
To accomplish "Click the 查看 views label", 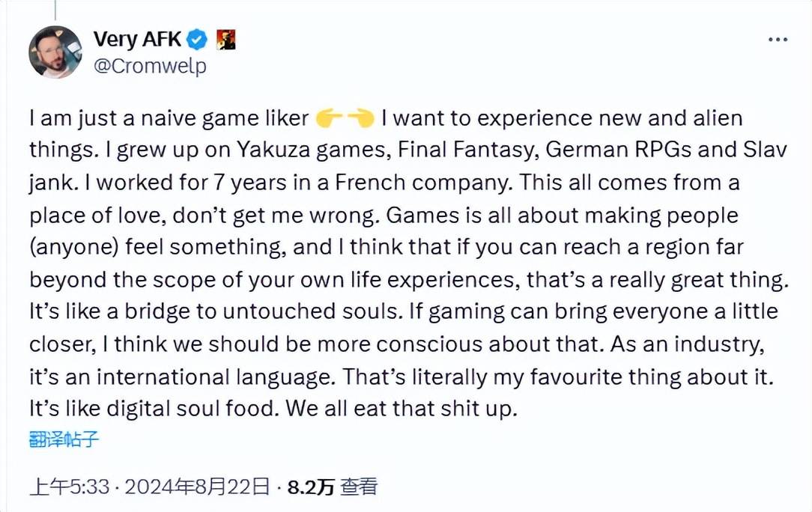I will click(x=360, y=487).
